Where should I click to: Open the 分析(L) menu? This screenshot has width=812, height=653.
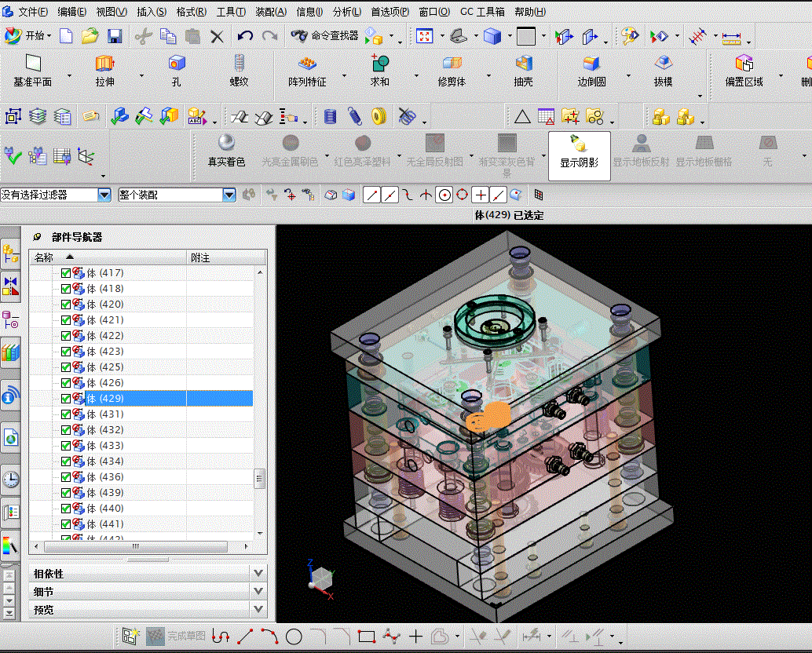pos(347,12)
